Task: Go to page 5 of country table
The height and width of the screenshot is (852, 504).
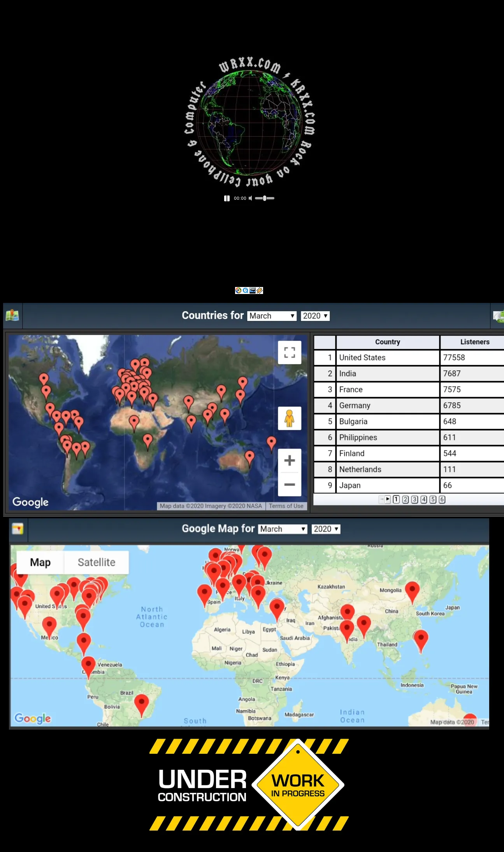Action: coord(433,499)
